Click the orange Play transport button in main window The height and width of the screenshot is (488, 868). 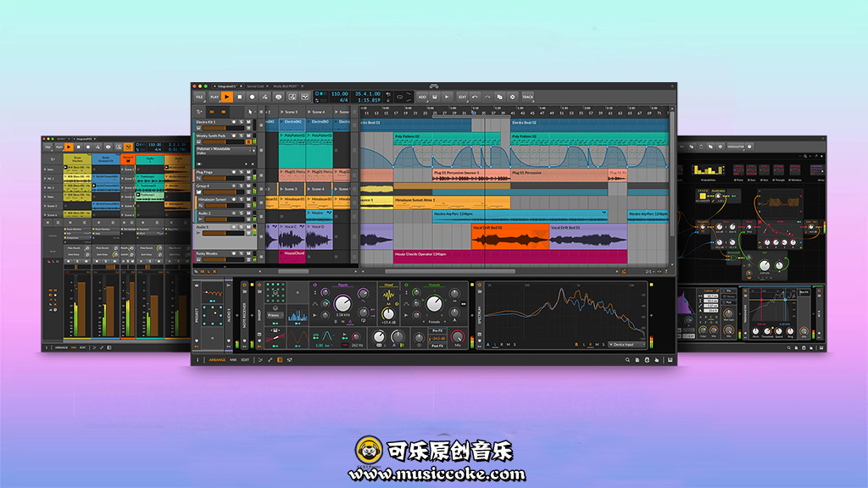[227, 97]
